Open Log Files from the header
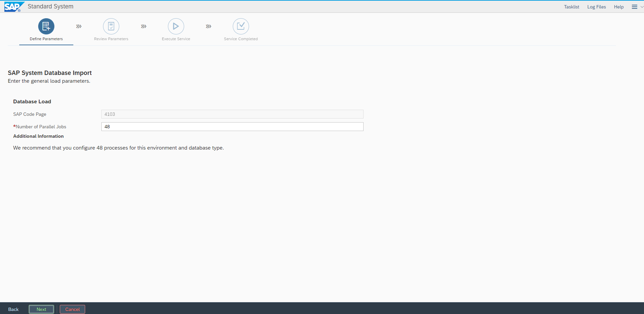 [x=596, y=7]
